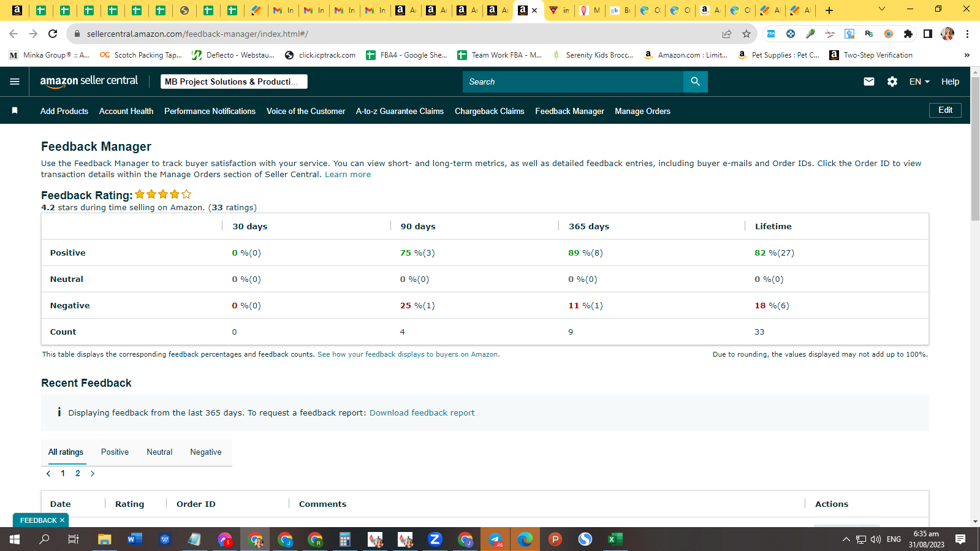Click the browser address bar URL
This screenshot has width=980, height=551.
point(197,34)
